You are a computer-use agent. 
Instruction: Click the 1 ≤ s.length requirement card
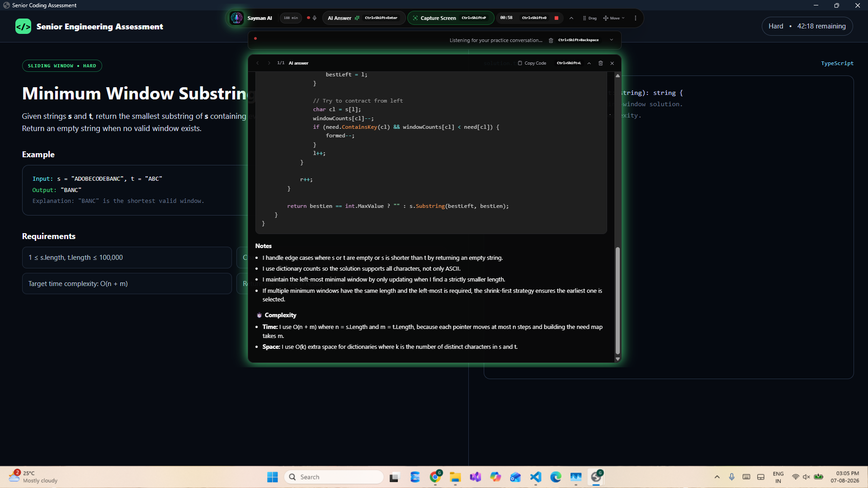[127, 258]
